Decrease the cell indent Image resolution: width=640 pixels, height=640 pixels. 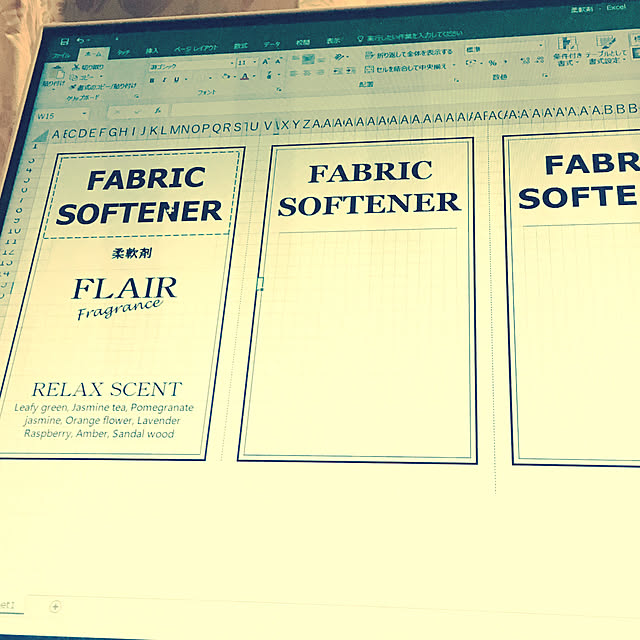coord(338,71)
